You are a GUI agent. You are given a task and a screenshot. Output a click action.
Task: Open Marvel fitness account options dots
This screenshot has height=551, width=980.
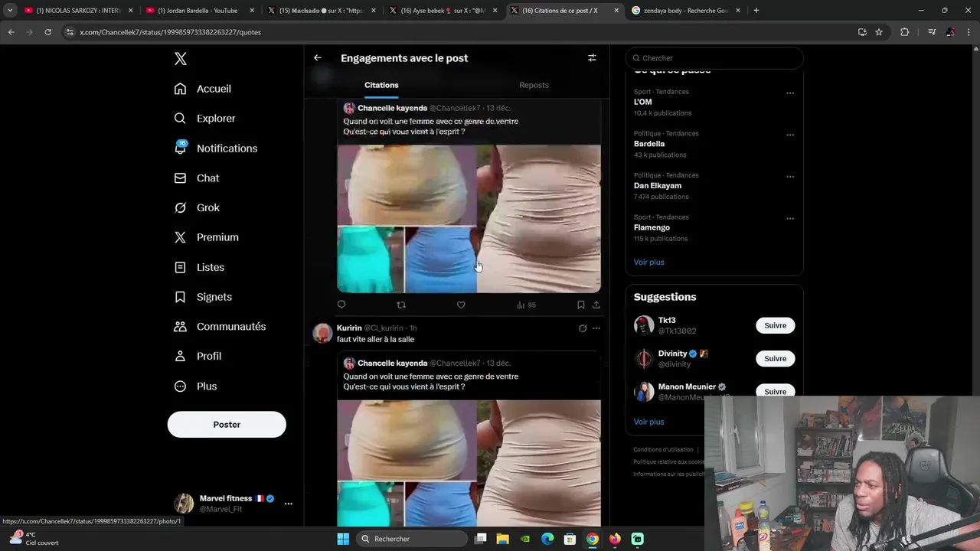(288, 504)
